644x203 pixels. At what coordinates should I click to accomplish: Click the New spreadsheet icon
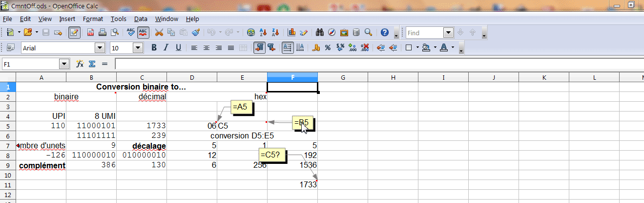[x=10, y=33]
